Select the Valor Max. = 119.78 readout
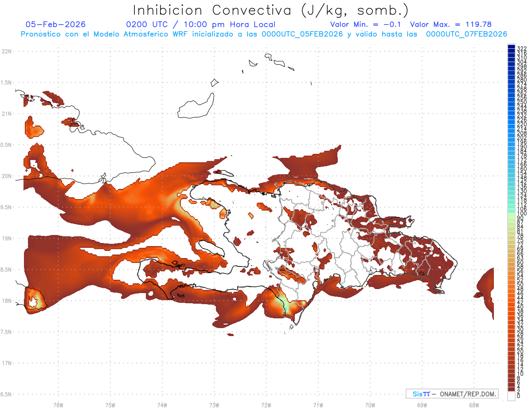This screenshot has width=532, height=411. click(451, 25)
